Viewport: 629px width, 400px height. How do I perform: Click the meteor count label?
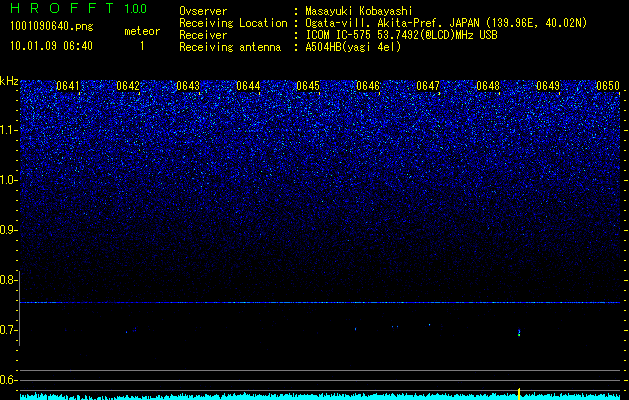point(142,31)
